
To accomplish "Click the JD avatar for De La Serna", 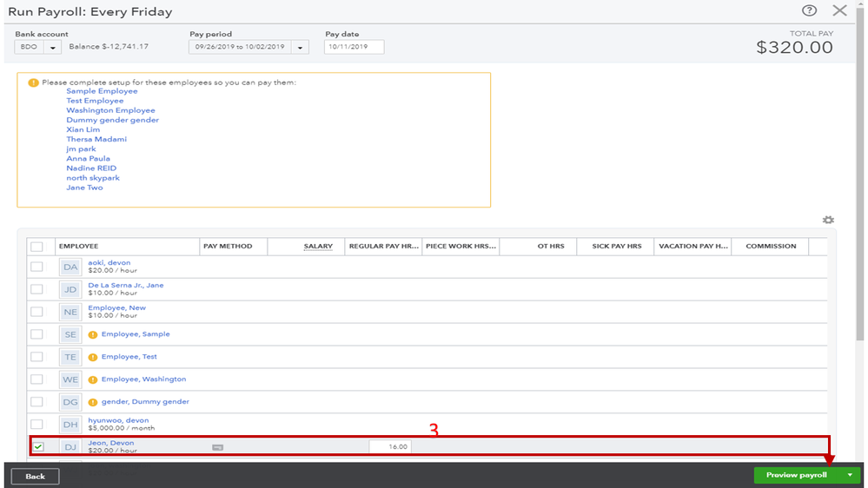I will tap(70, 289).
